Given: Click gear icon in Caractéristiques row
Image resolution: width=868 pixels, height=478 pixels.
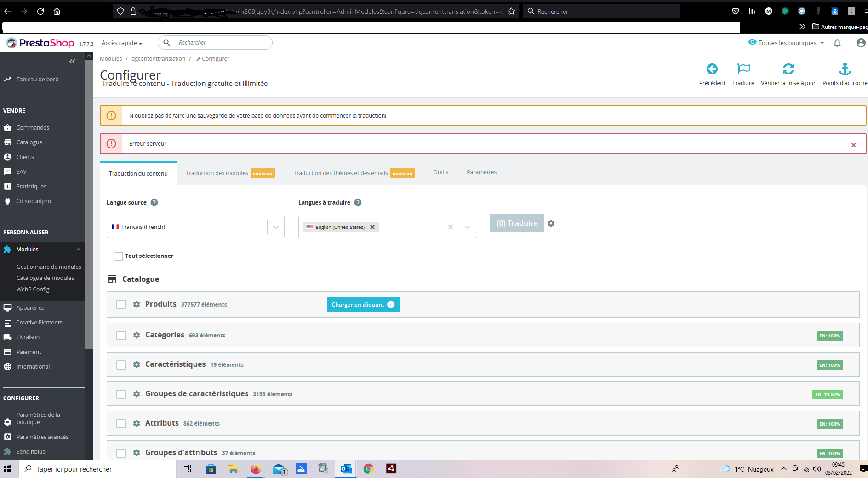Looking at the screenshot, I should coord(137,364).
